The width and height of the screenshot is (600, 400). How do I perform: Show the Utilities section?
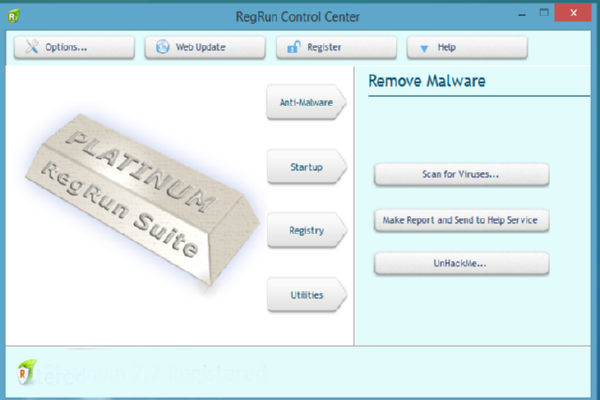coord(307,295)
